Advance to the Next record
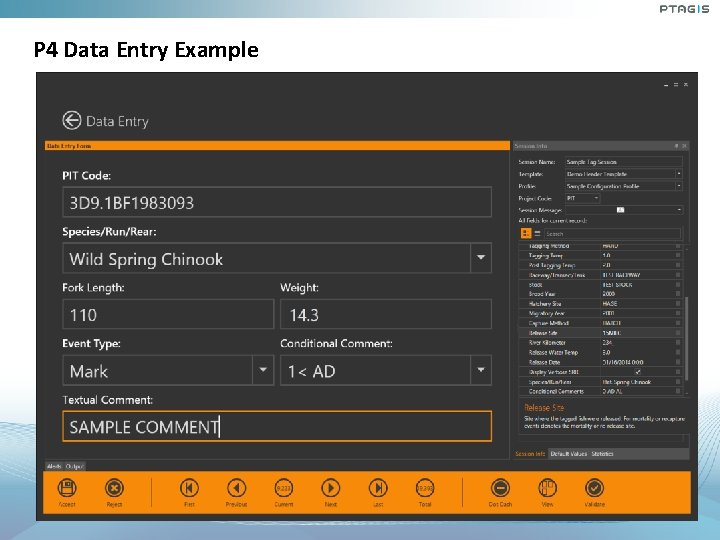720x540 pixels. point(331,488)
